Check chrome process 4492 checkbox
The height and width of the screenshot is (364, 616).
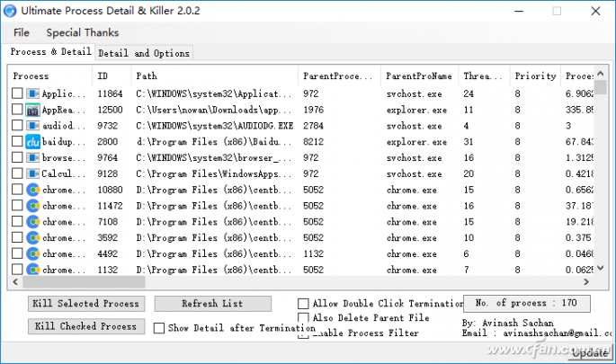pyautogui.click(x=17, y=254)
